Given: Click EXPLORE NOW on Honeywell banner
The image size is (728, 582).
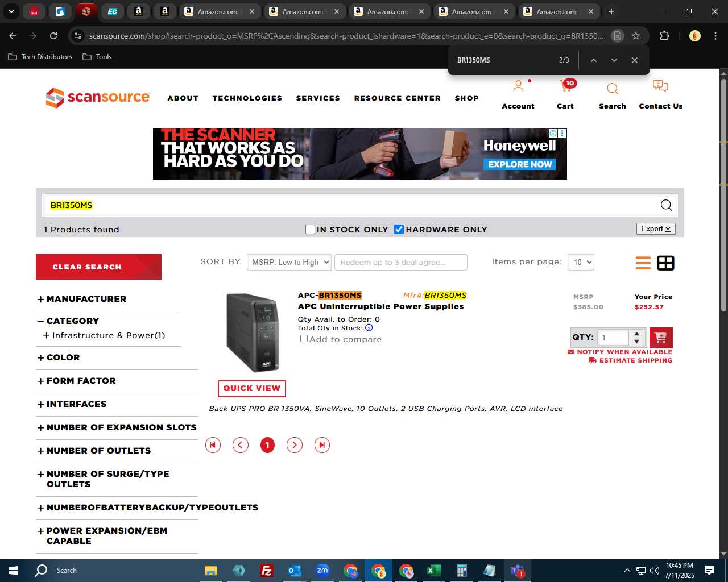Looking at the screenshot, I should tap(520, 164).
